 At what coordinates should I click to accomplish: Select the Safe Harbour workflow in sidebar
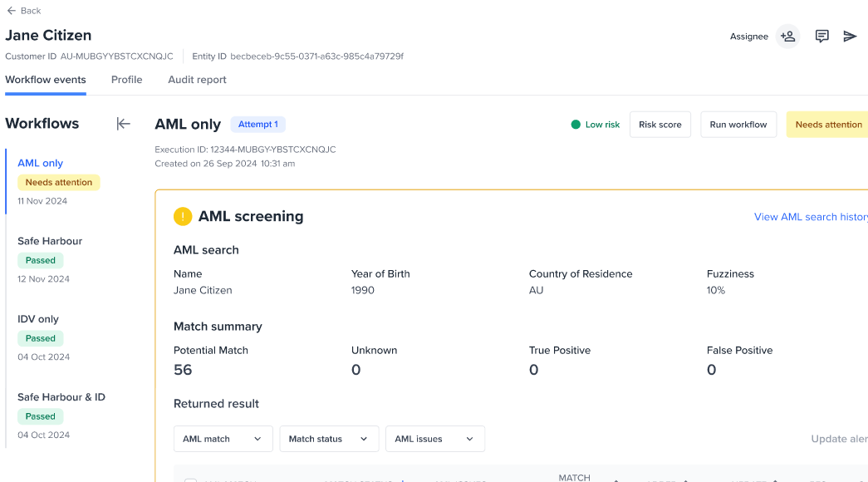tap(50, 241)
